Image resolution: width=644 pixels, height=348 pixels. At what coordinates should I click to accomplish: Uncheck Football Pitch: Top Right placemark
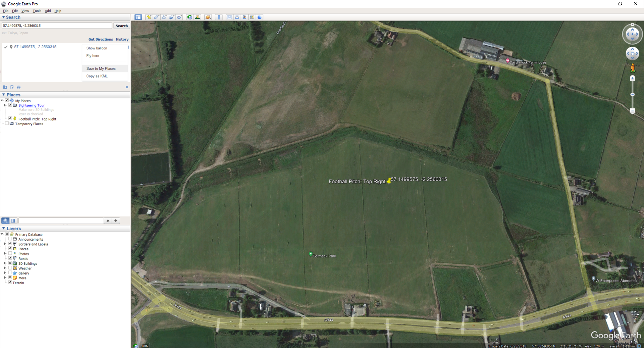10,118
